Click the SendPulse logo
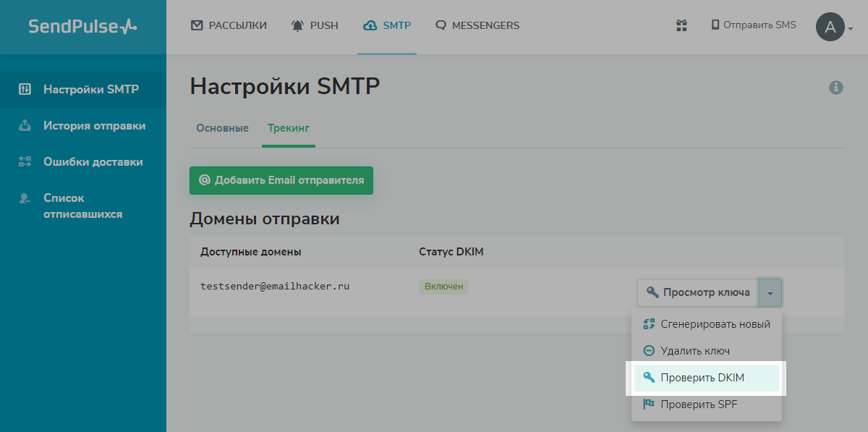 [82, 27]
